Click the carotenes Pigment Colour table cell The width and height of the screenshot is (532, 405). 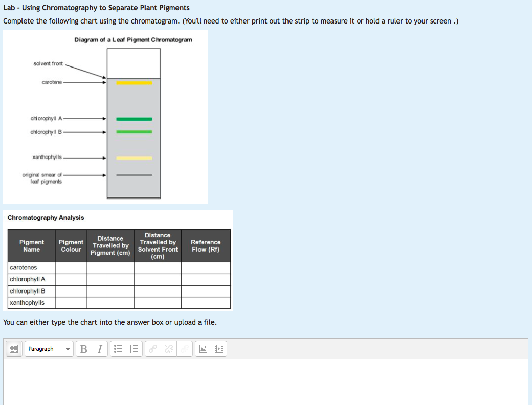tap(71, 268)
